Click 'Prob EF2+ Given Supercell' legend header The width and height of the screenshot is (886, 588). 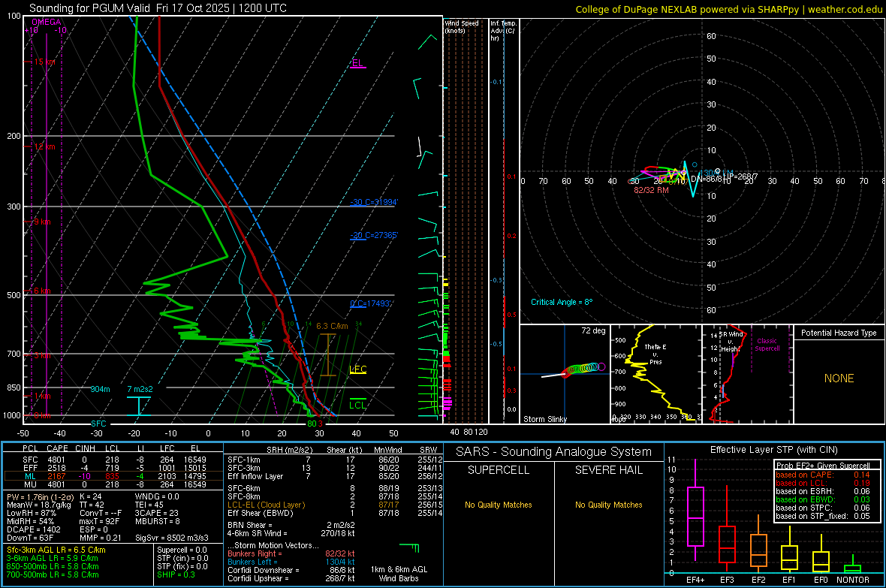click(x=823, y=466)
